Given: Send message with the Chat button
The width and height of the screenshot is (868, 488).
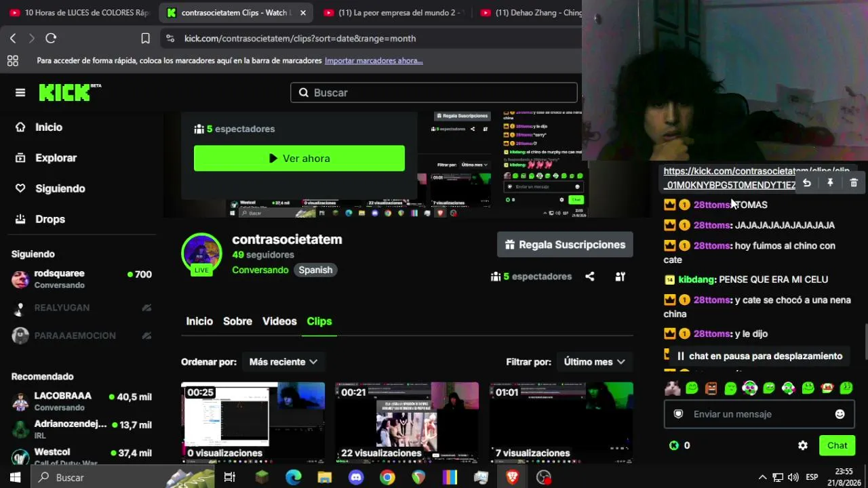Looking at the screenshot, I should coord(837,445).
